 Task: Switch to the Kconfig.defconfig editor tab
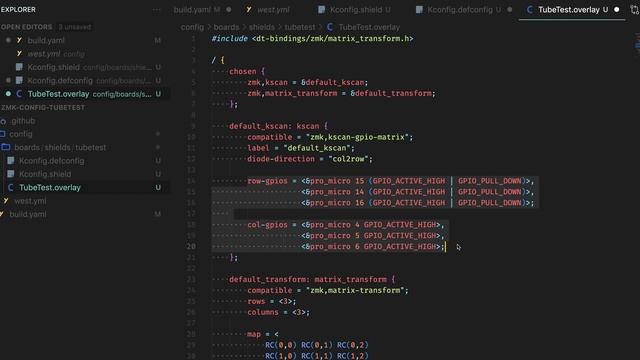pos(464,9)
